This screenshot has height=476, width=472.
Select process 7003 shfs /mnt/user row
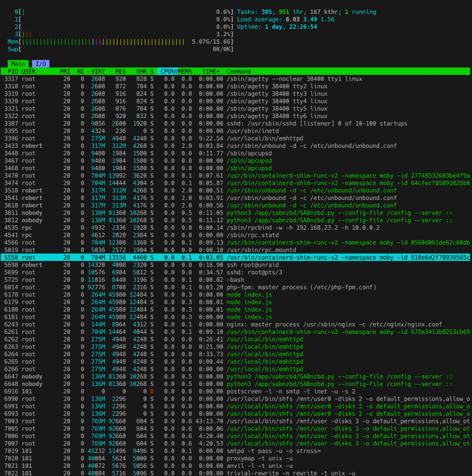click(235, 421)
